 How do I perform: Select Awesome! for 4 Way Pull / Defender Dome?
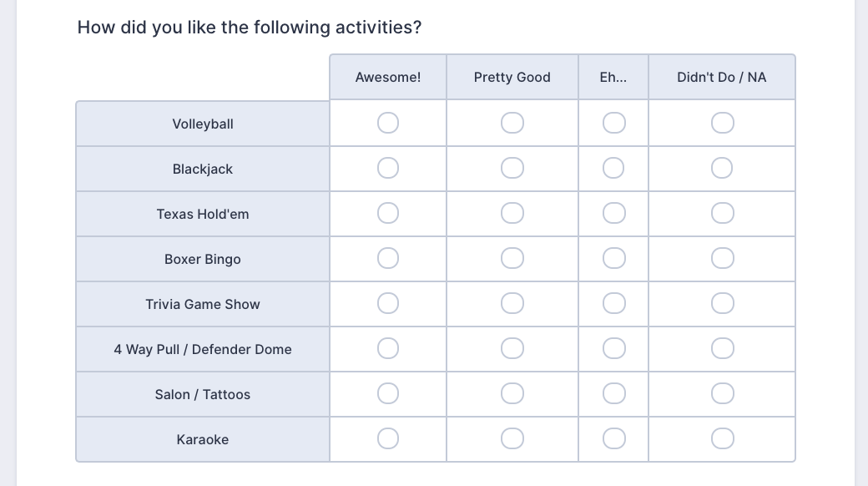click(388, 349)
